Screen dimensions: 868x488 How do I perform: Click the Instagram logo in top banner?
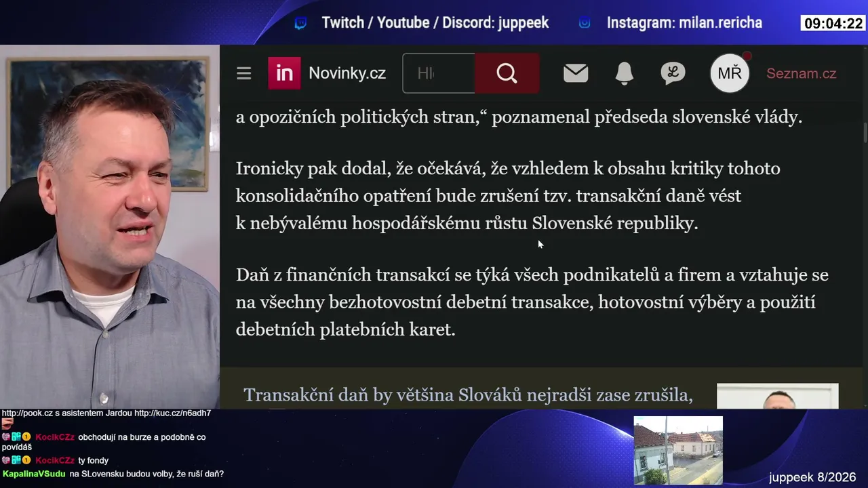(x=585, y=23)
